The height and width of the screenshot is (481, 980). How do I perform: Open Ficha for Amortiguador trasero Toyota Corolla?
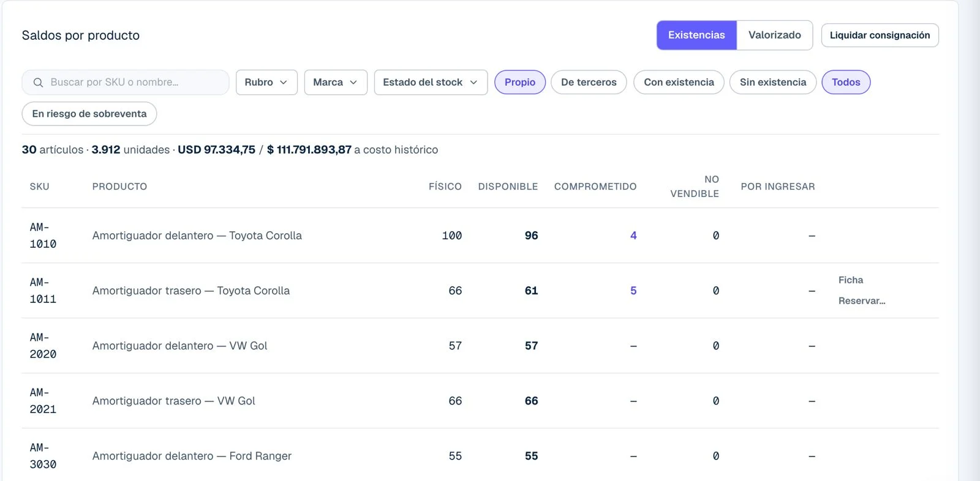tap(851, 280)
